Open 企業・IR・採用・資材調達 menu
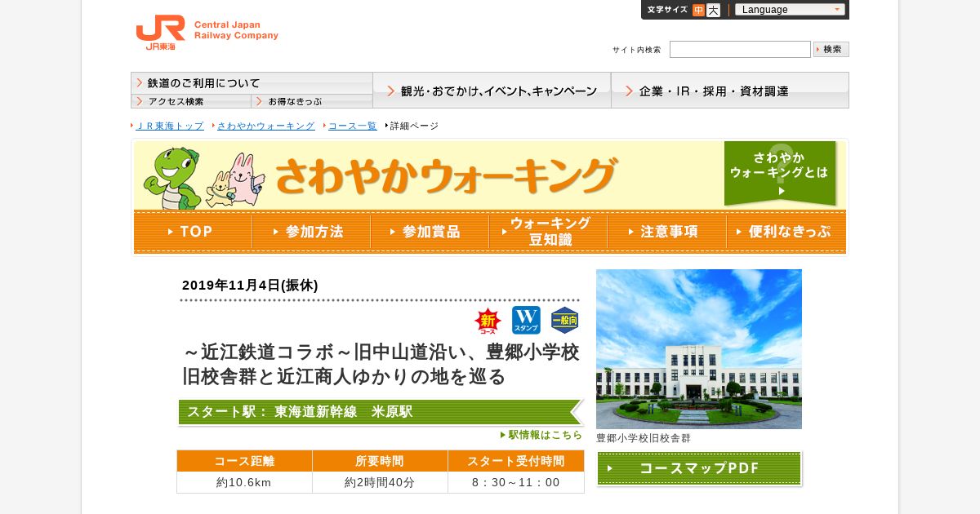This screenshot has height=514, width=980. 730,91
